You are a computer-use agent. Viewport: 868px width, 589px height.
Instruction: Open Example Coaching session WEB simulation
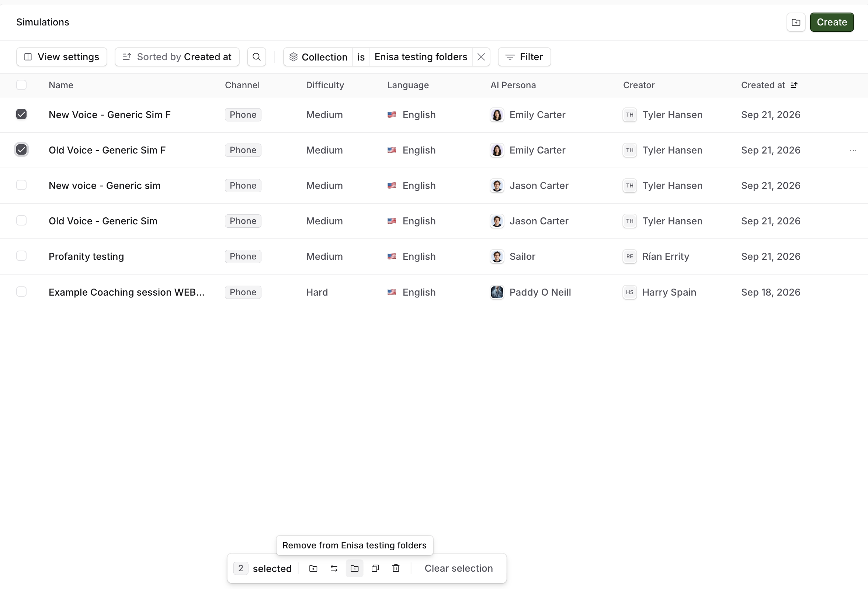(126, 292)
